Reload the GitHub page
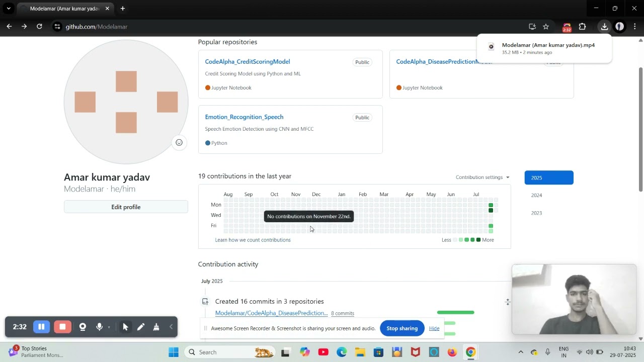 39,27
